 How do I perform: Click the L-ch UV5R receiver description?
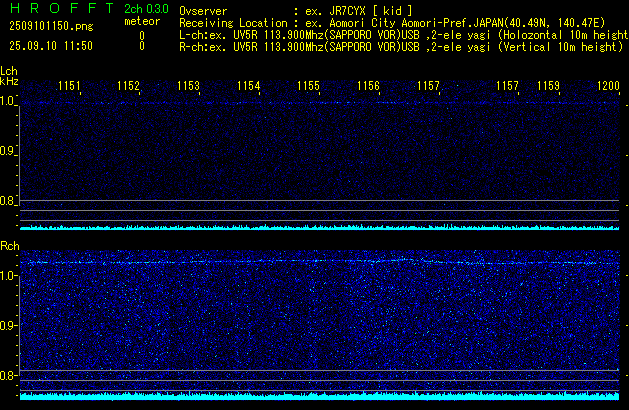(404, 35)
